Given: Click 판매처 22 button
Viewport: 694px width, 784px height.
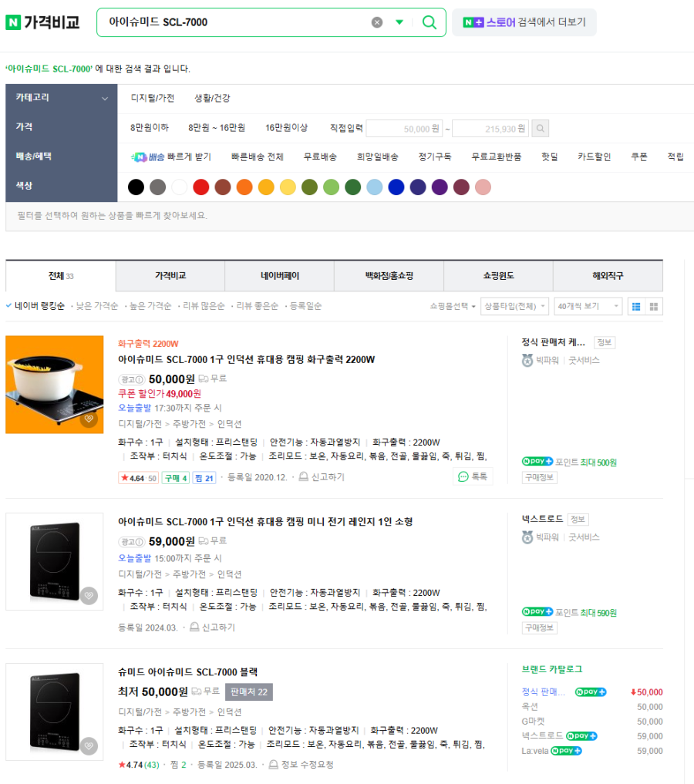Looking at the screenshot, I should pos(249,692).
